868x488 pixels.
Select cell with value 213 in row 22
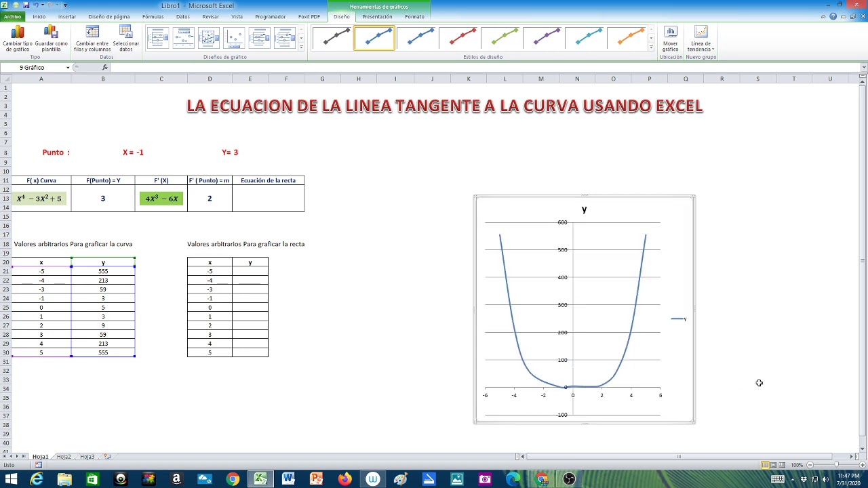103,280
